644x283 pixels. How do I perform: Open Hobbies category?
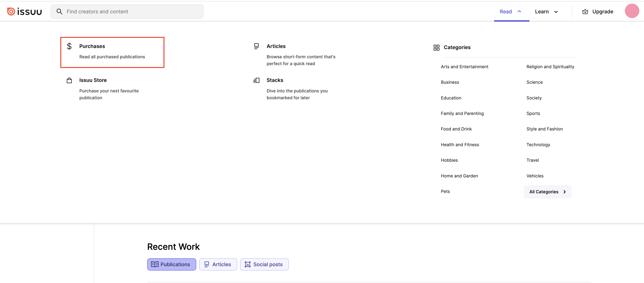(x=449, y=160)
